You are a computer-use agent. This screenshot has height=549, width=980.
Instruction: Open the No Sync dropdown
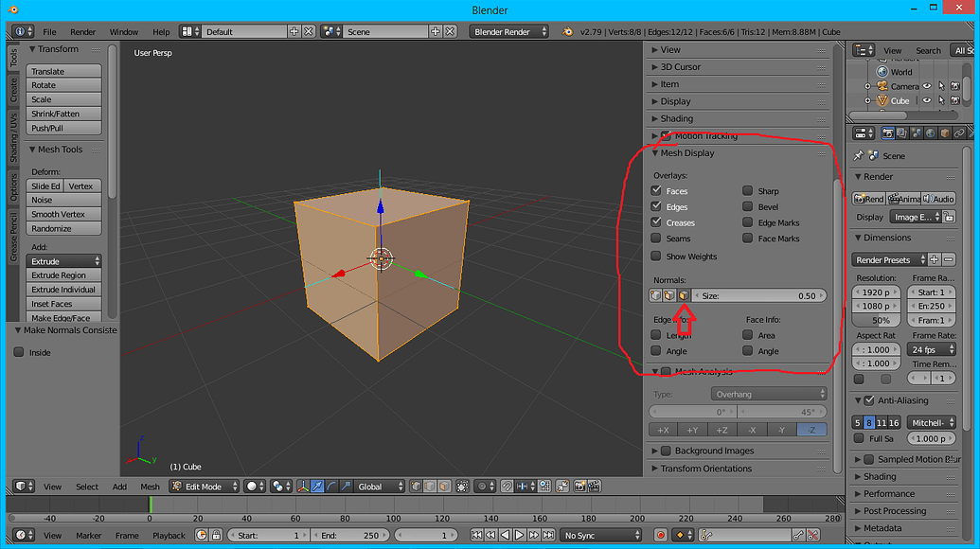[600, 535]
